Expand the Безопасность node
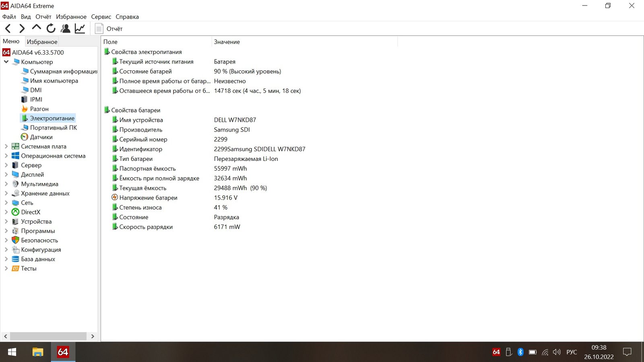The height and width of the screenshot is (362, 644). coord(6,240)
